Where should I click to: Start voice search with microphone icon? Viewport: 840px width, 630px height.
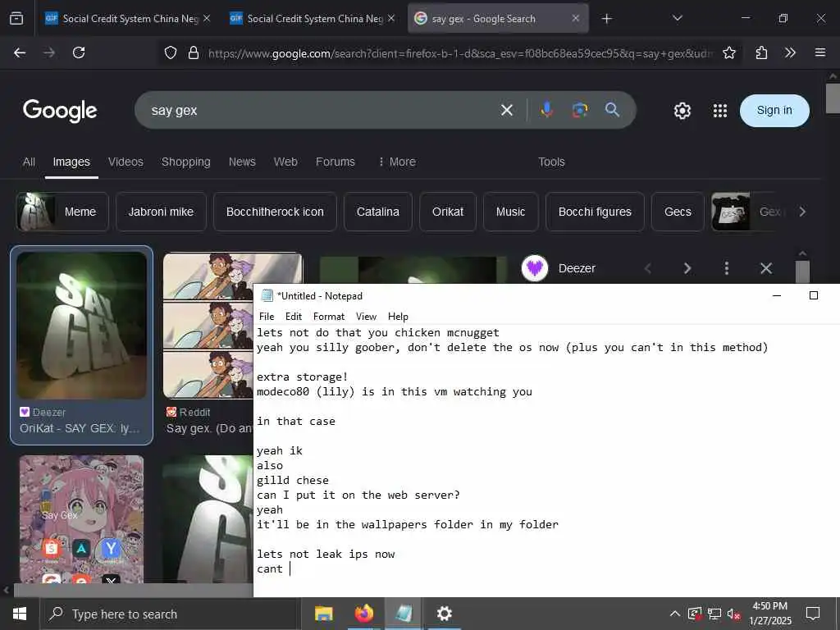[x=546, y=110]
